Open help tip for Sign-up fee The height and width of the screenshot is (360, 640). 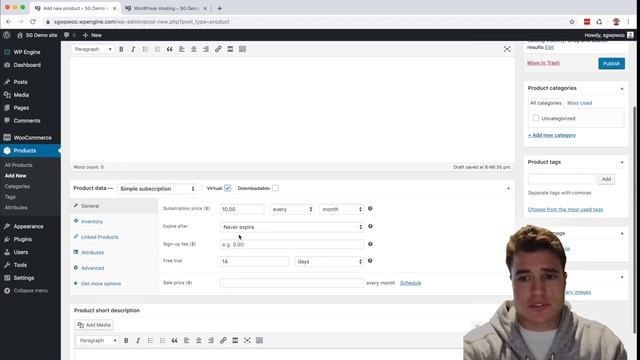[x=370, y=244]
